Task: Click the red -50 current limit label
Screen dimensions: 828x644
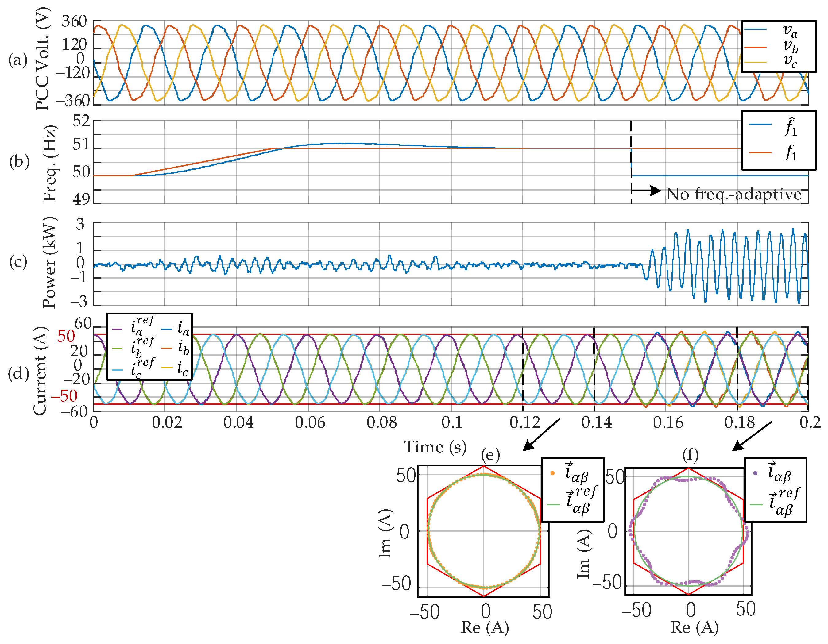Action: pos(64,396)
